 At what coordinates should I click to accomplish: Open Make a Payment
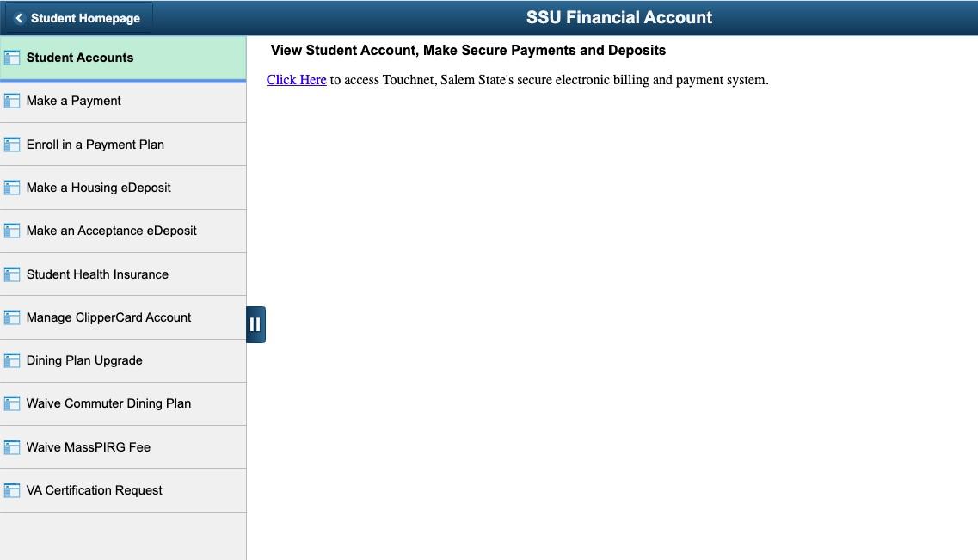[x=123, y=101]
